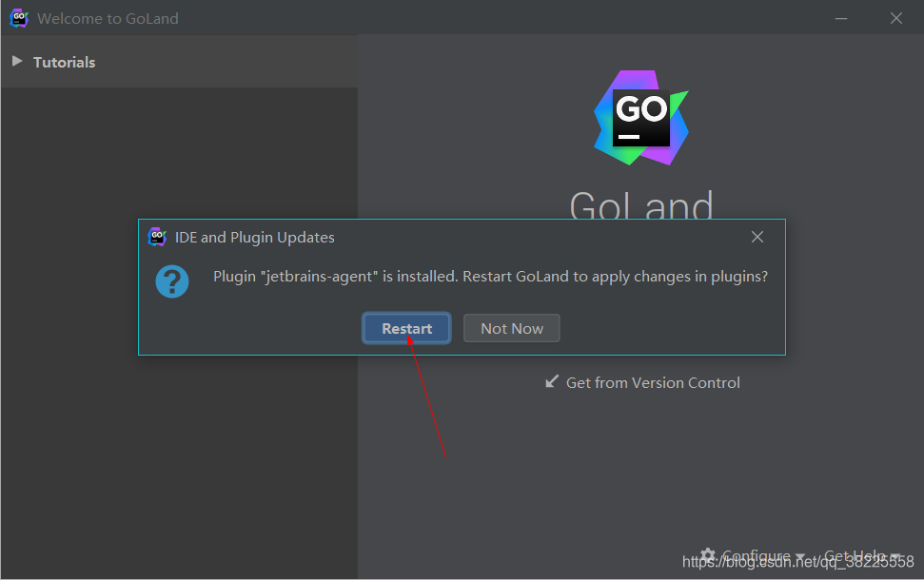Click Get from Version Control link

[x=653, y=383]
